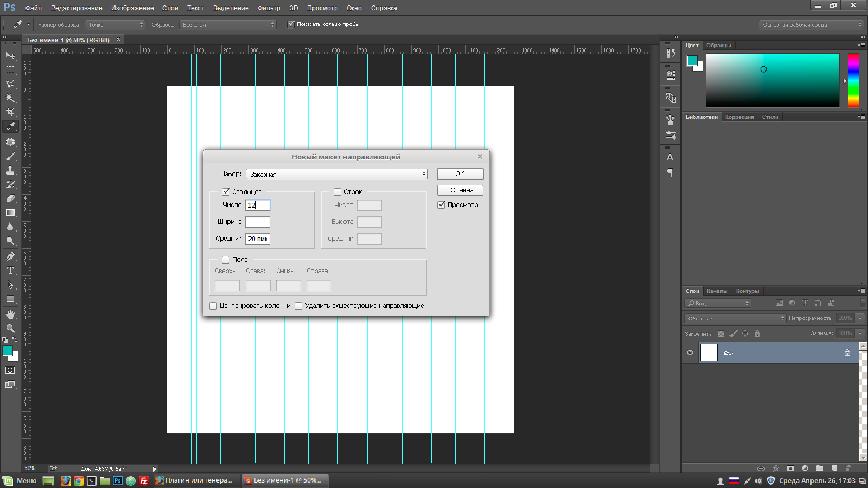Image resolution: width=868 pixels, height=488 pixels.
Task: Select the Polygonal Lasso tool
Action: click(10, 84)
